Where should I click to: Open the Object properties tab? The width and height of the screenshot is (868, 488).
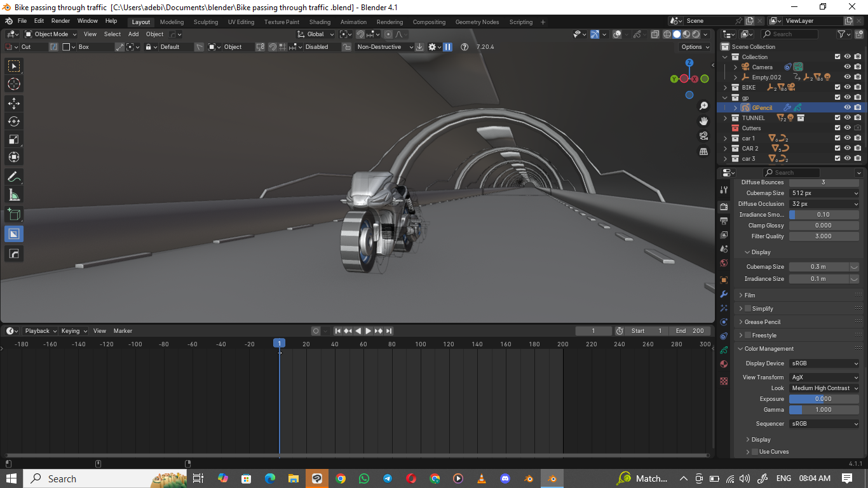pyautogui.click(x=724, y=280)
